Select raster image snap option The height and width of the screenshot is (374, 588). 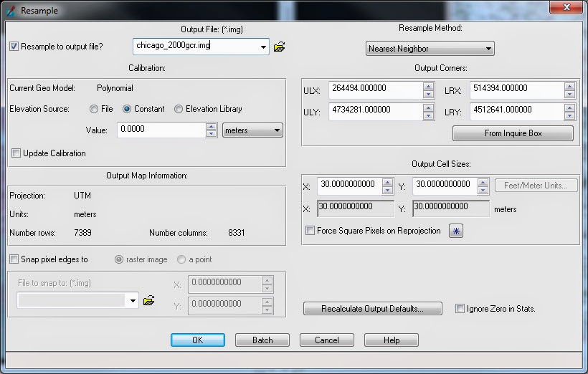click(x=119, y=259)
